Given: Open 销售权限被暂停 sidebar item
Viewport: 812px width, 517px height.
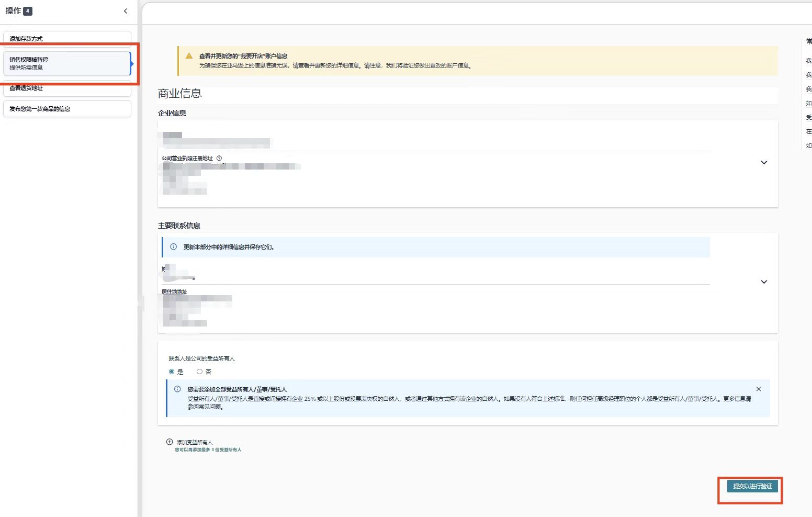Looking at the screenshot, I should 67,63.
